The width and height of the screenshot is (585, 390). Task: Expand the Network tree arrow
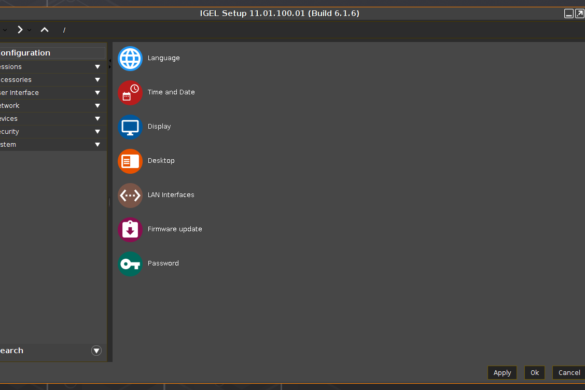(x=97, y=106)
